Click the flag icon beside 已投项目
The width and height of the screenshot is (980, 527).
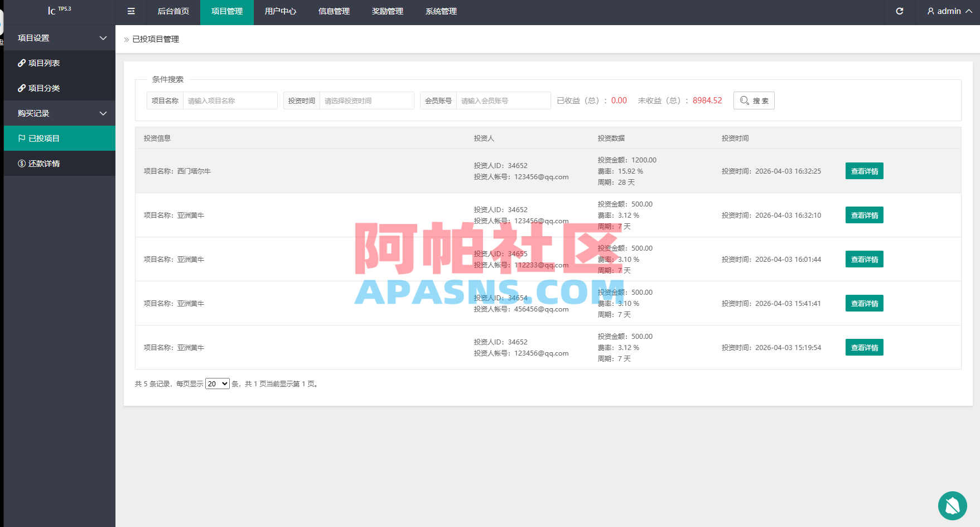pyautogui.click(x=22, y=138)
